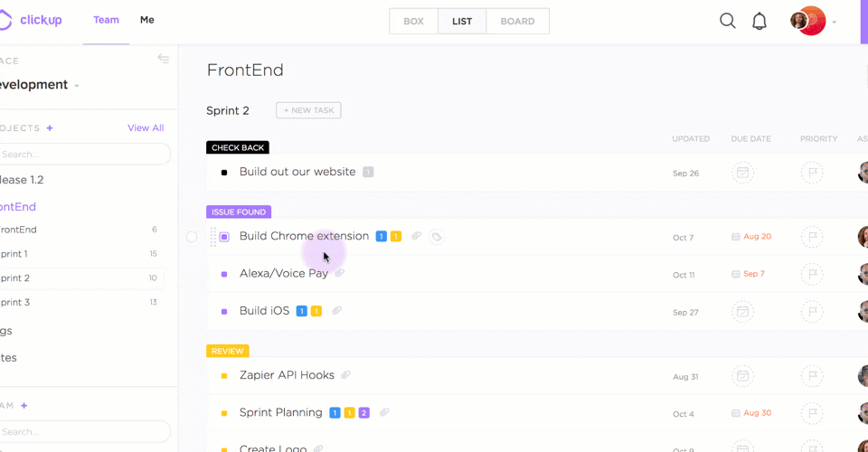Image resolution: width=868 pixels, height=452 pixels.
Task: Open the View All projects link
Action: (146, 128)
